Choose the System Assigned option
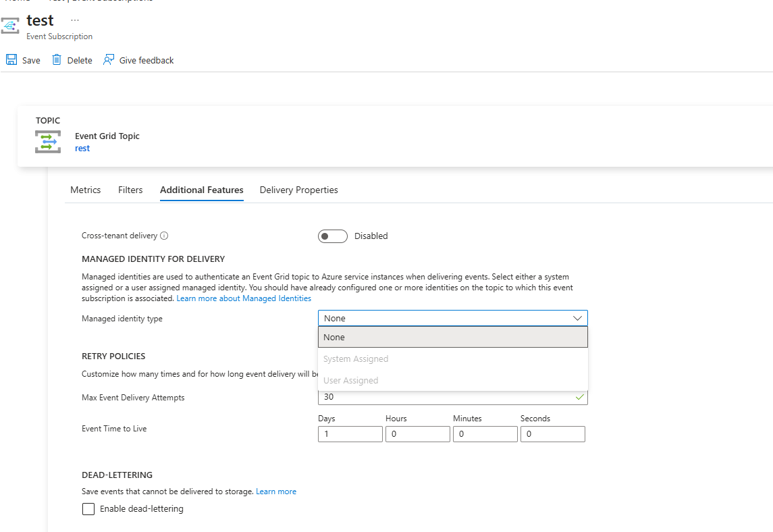 452,359
